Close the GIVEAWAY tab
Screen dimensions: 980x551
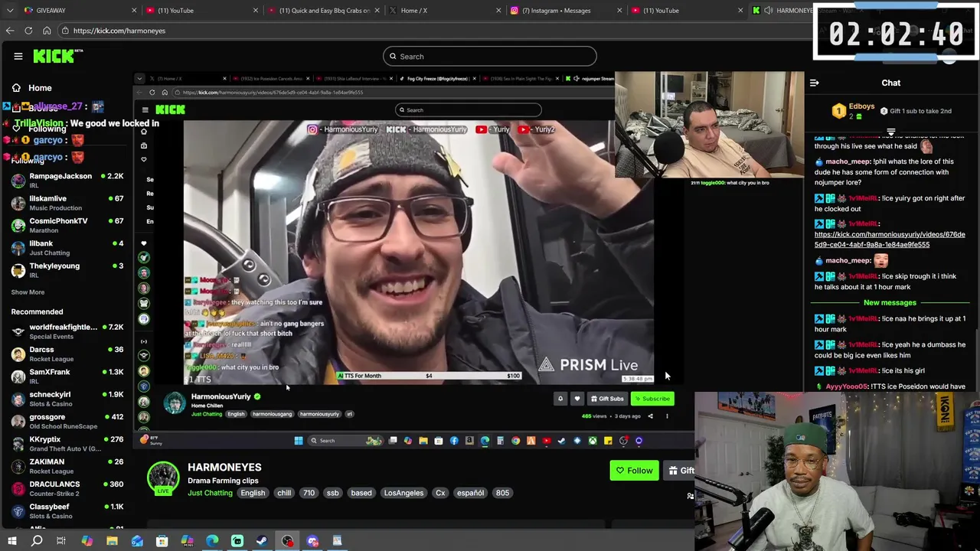134,10
